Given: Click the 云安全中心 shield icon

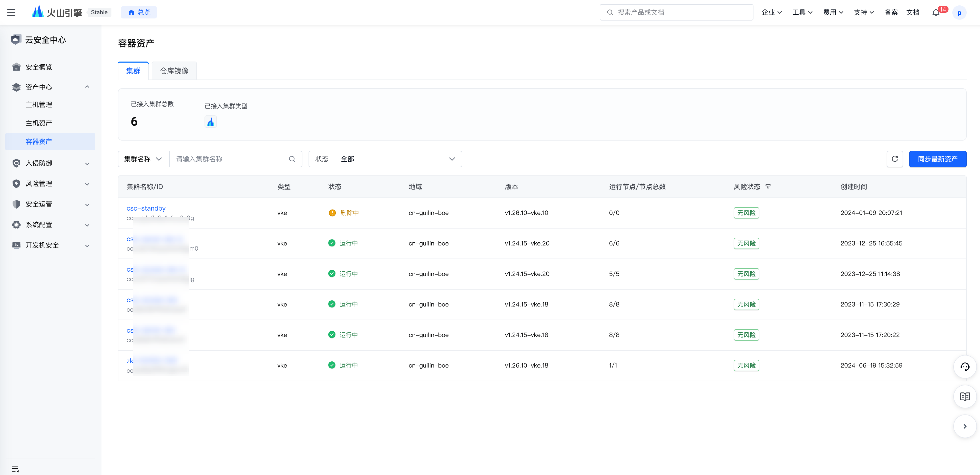Looking at the screenshot, I should point(16,39).
